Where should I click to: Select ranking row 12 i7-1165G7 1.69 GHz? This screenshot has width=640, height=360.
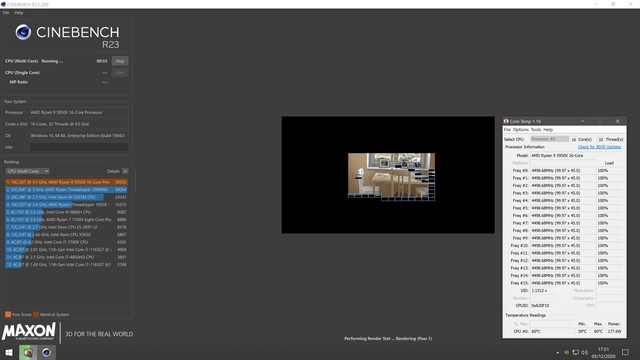tap(66, 264)
